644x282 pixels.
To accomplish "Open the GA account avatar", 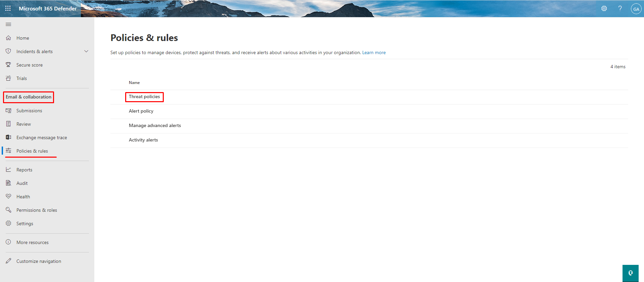I will [636, 9].
